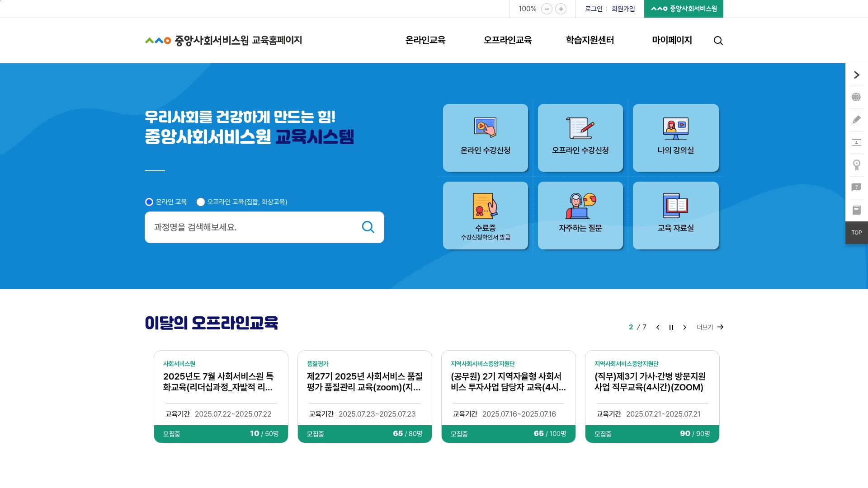868x488 pixels.
Task: Click the 100% zoom level text
Action: [527, 9]
